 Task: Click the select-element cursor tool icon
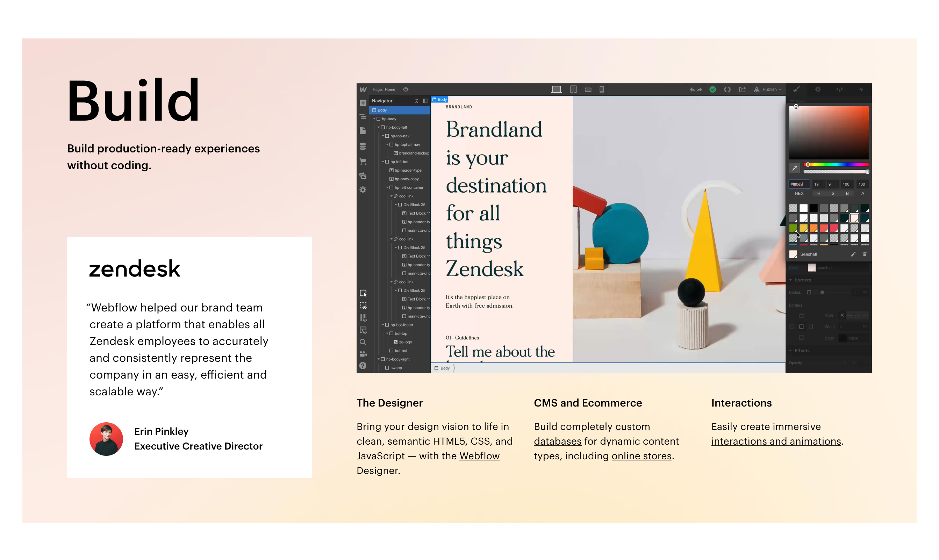tap(363, 293)
